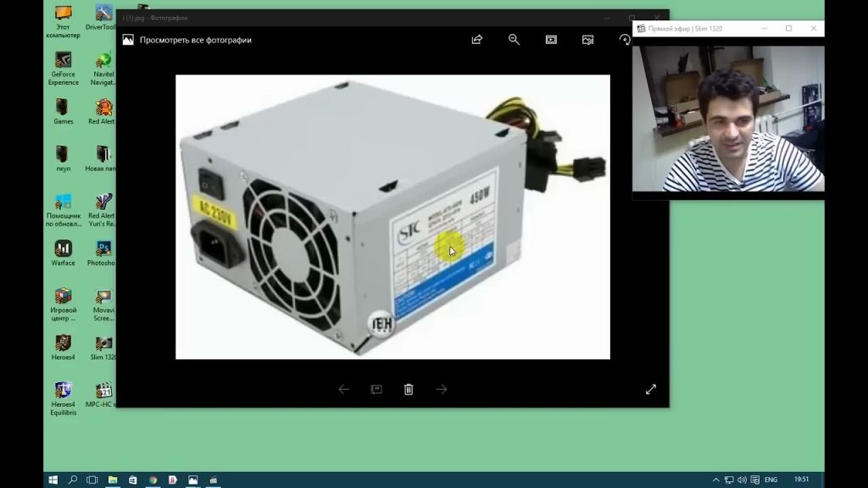Click the power supply photo image
This screenshot has width=868, height=488.
(392, 216)
